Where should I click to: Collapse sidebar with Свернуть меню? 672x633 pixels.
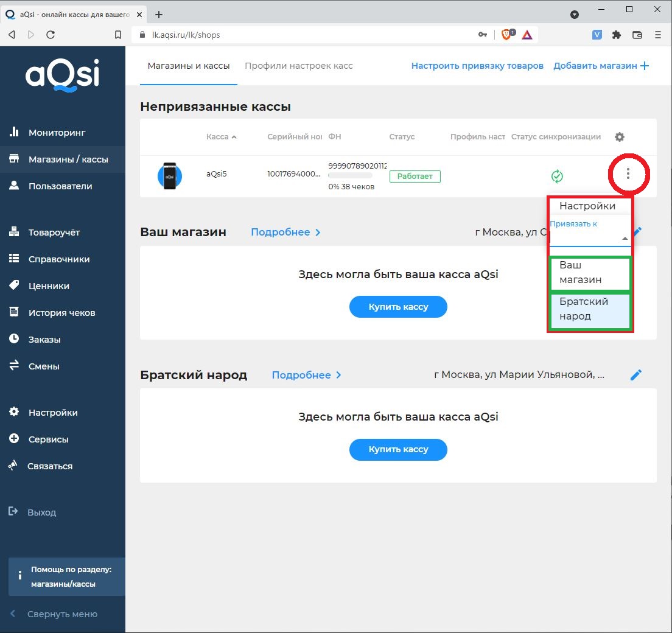(x=61, y=614)
